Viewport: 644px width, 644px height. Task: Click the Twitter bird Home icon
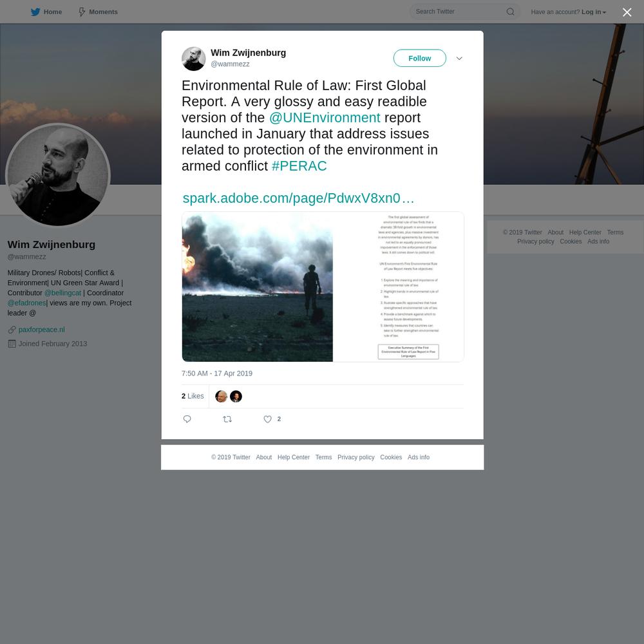(35, 12)
